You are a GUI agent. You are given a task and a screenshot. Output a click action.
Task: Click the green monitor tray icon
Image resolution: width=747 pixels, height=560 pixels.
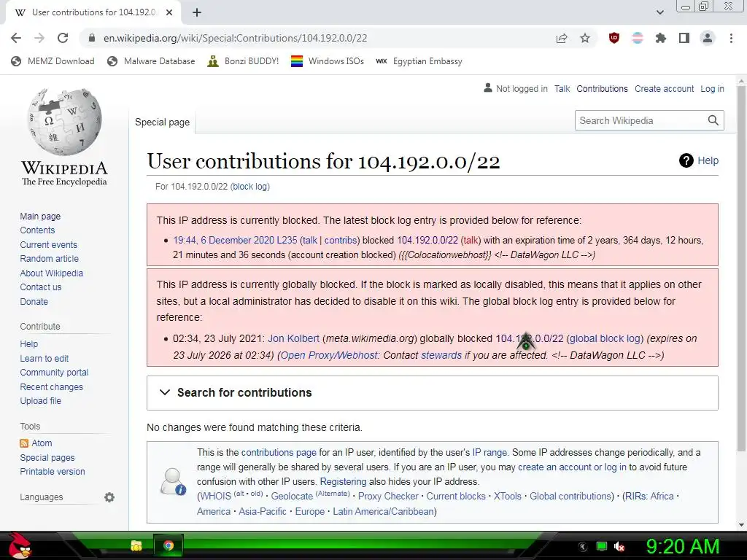[601, 546]
